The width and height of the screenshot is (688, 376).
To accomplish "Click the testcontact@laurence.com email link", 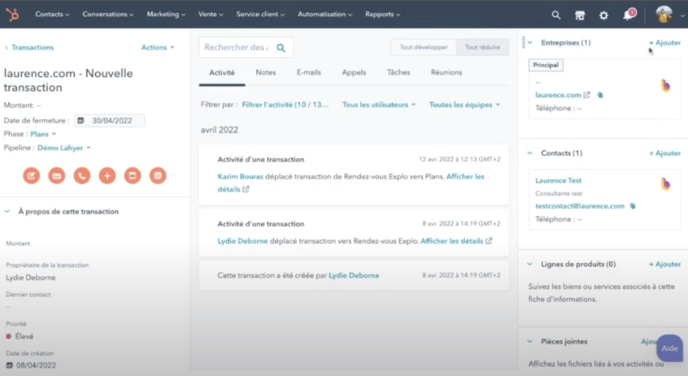I will 580,206.
